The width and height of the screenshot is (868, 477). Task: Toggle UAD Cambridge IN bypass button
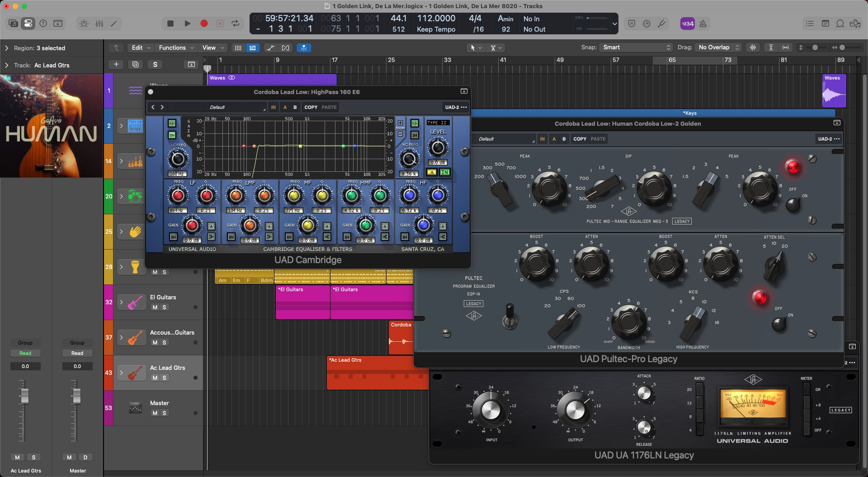273,107
